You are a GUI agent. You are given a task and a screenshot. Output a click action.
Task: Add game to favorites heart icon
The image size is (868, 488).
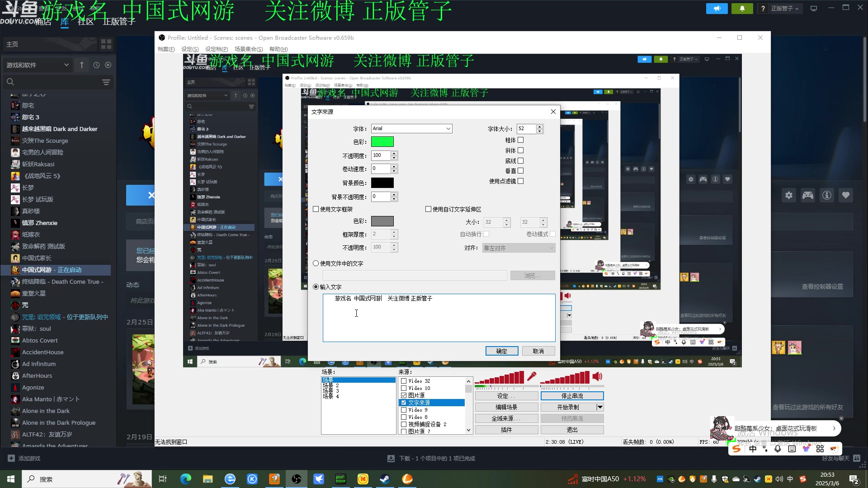(846, 195)
